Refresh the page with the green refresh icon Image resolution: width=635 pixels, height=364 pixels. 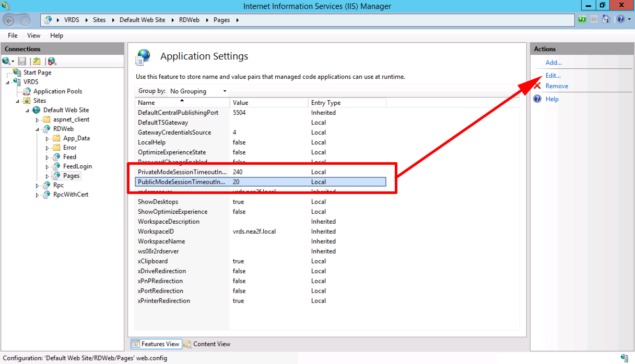(x=582, y=19)
